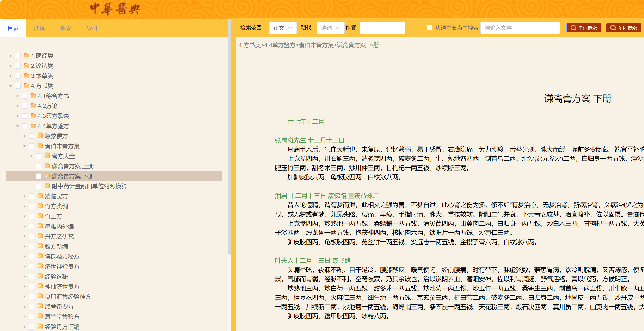Open 良朋汇集经验神方 in the tree
This screenshot has height=331, width=644.
click(x=68, y=297)
